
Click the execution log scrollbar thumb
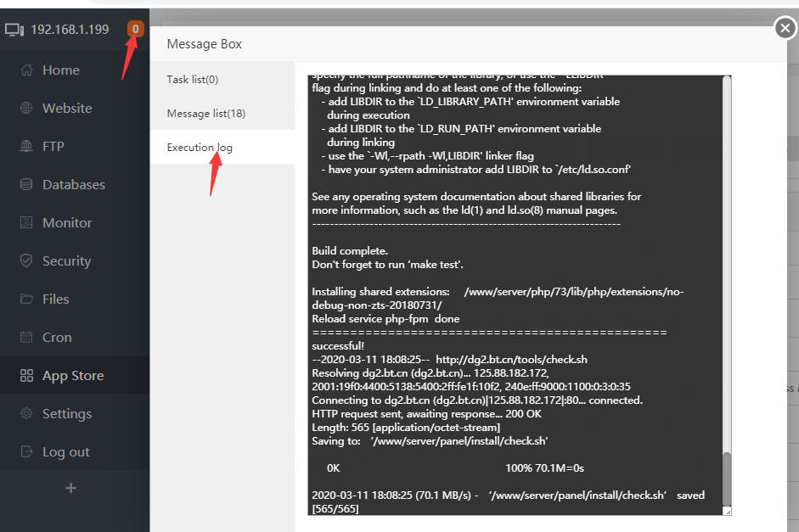[x=727, y=478]
